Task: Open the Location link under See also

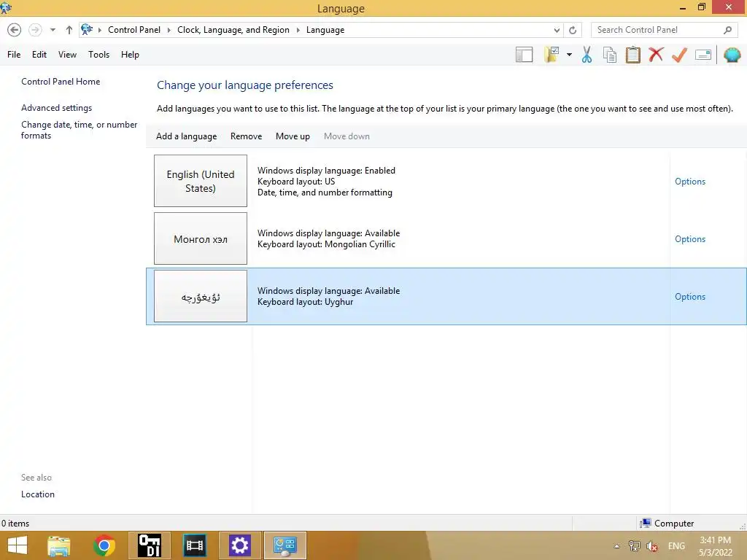Action: point(38,494)
